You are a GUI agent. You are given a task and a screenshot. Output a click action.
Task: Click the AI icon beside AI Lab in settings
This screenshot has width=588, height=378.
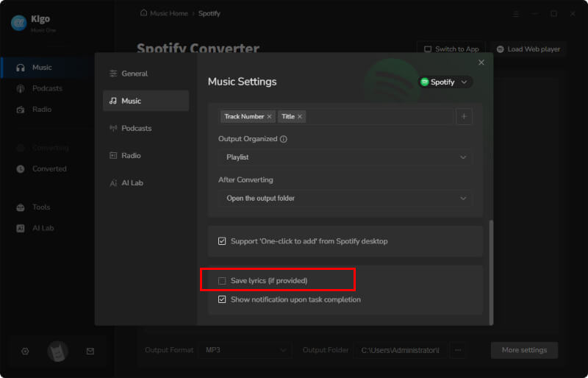113,183
